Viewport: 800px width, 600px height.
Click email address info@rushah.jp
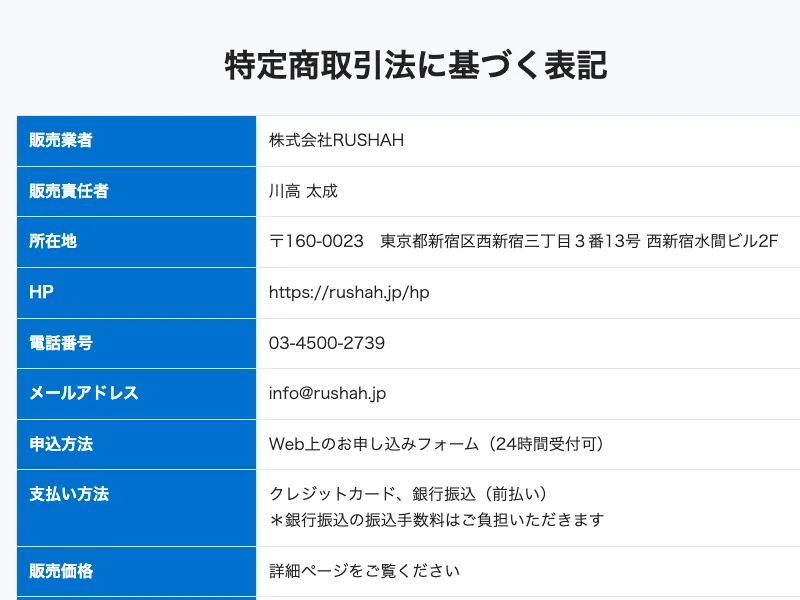tap(328, 393)
